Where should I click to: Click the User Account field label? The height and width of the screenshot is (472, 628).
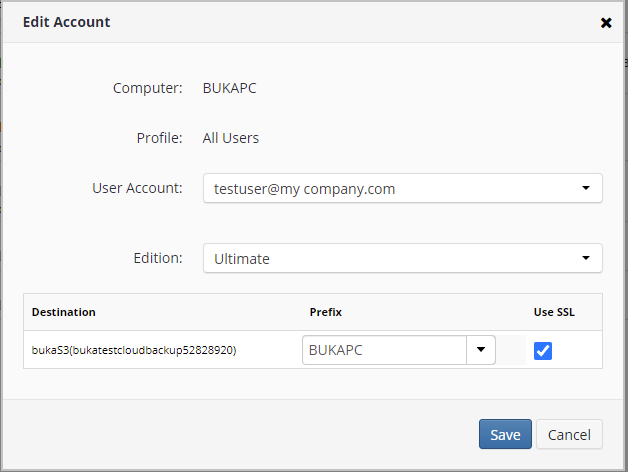click(137, 188)
